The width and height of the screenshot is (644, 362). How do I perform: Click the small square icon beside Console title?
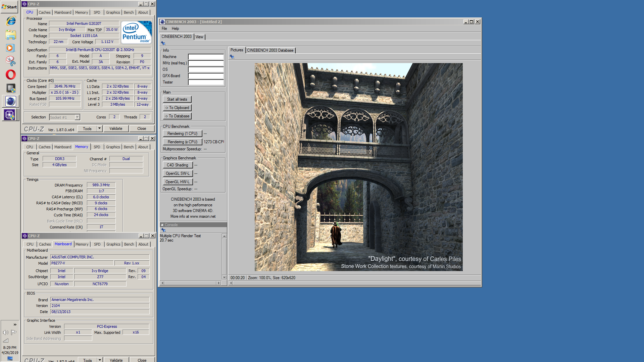click(162, 225)
